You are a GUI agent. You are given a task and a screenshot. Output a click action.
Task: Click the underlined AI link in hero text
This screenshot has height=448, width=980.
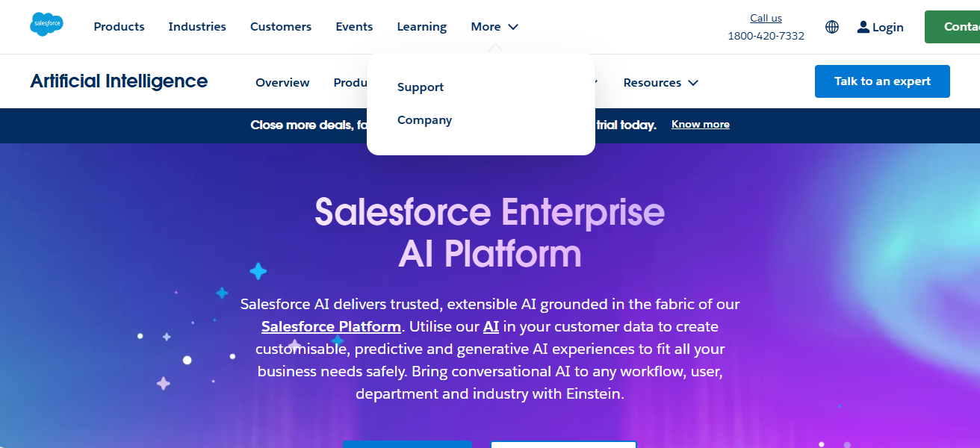click(x=491, y=326)
